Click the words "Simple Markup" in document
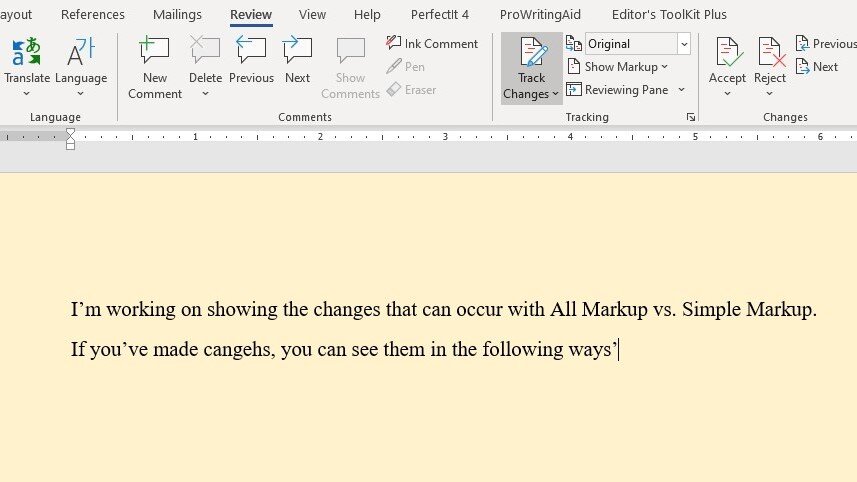857x482 pixels. pyautogui.click(x=747, y=309)
